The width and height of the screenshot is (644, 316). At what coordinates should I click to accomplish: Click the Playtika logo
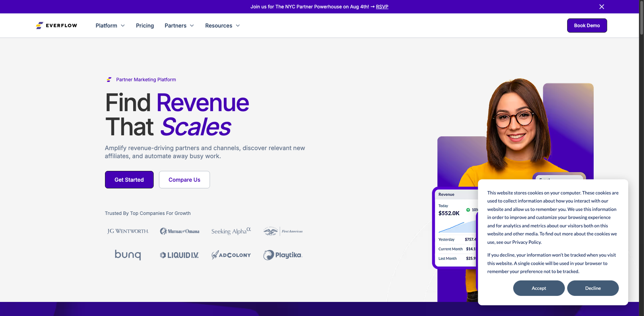coord(283,255)
